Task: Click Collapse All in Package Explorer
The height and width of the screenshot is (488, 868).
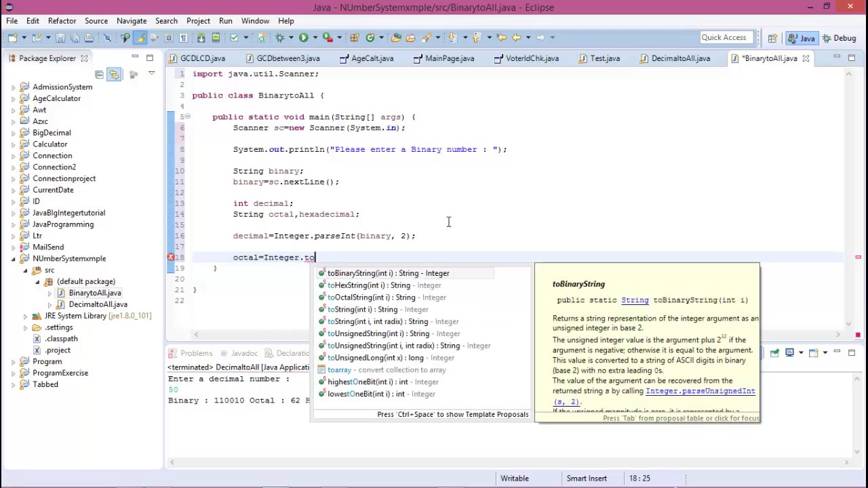Action: coord(99,74)
